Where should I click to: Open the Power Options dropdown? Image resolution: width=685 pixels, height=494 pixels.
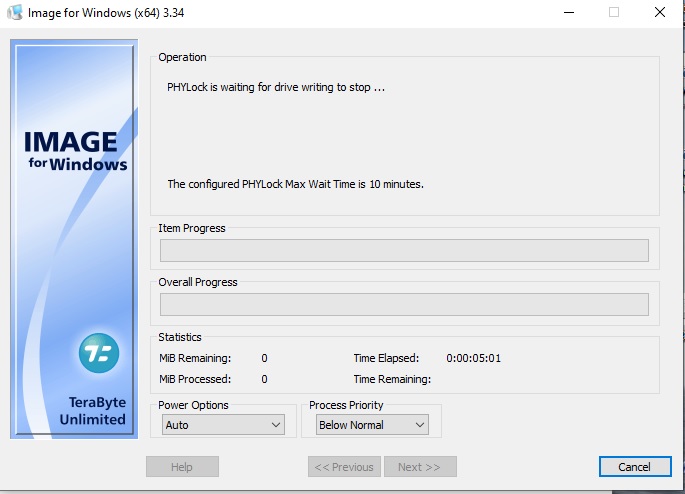pyautogui.click(x=223, y=425)
